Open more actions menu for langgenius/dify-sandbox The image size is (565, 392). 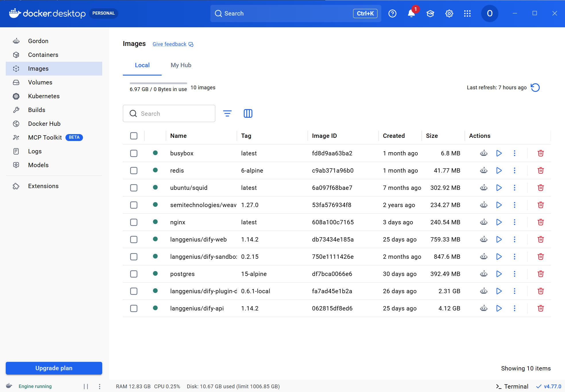[514, 256]
